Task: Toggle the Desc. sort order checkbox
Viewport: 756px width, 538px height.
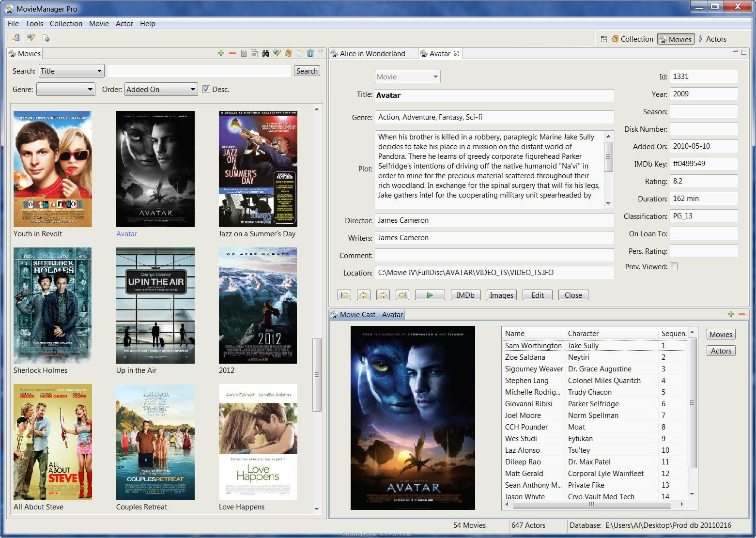Action: [206, 89]
